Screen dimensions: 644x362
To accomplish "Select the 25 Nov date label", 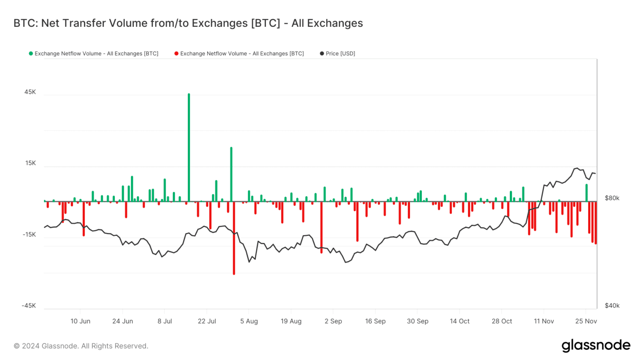I will tap(586, 321).
